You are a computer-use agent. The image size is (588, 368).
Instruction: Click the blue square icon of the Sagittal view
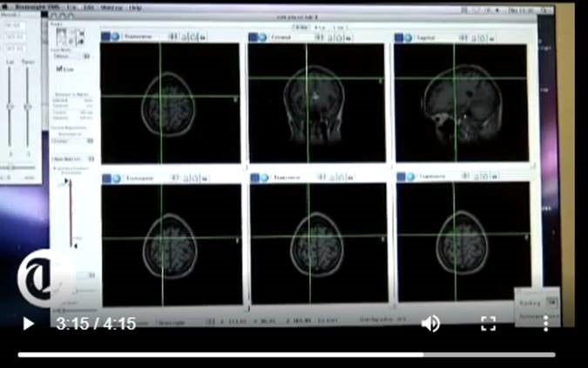pyautogui.click(x=399, y=37)
